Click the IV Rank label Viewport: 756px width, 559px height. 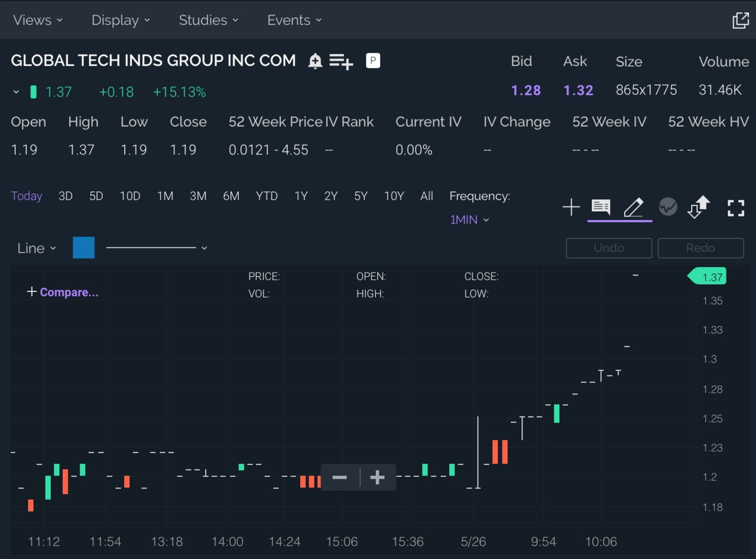(349, 122)
